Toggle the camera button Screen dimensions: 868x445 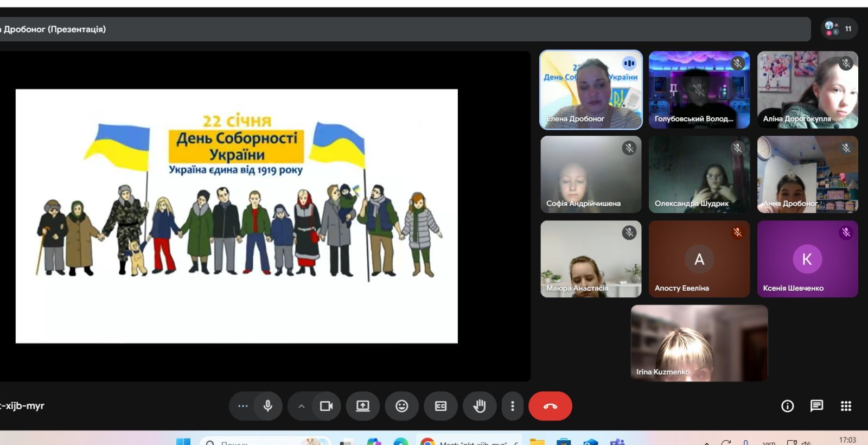[326, 406]
